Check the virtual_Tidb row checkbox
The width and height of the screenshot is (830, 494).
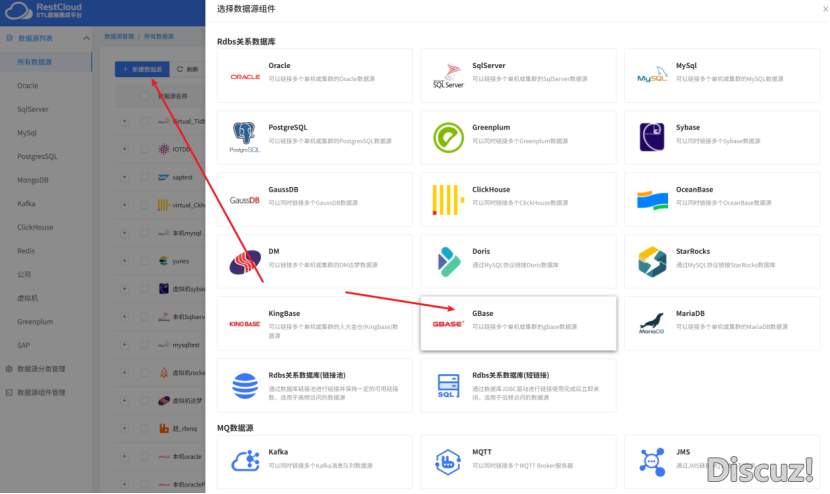144,121
